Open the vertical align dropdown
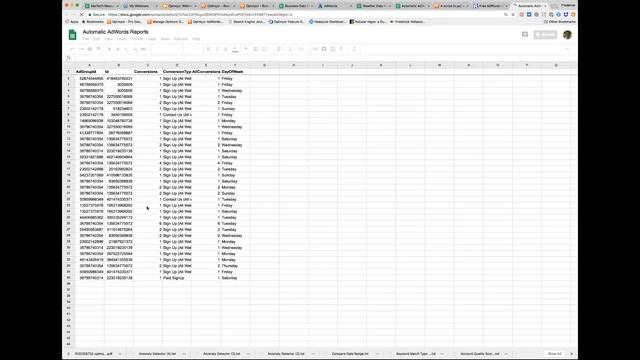640x360 pixels. (291, 49)
